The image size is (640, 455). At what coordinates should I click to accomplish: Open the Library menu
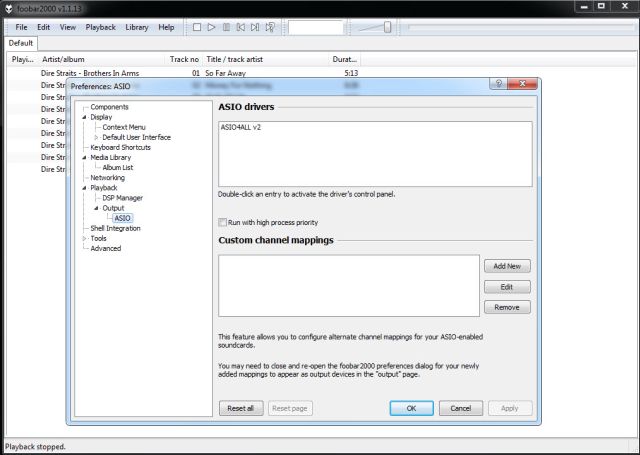(x=137, y=27)
